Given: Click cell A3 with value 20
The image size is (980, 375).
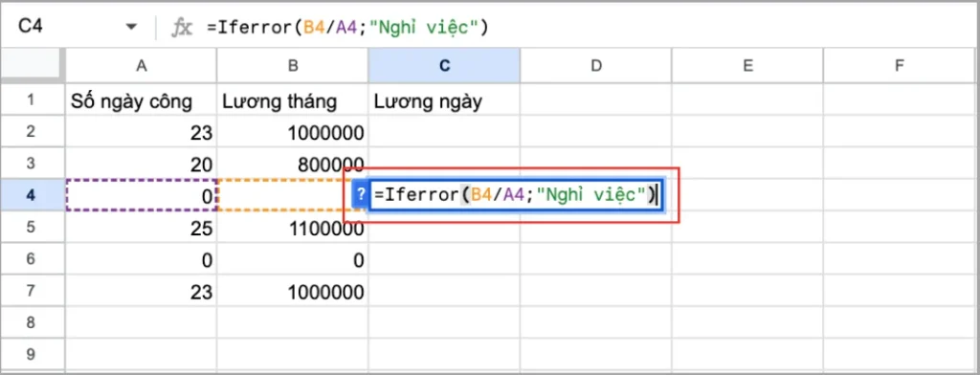Looking at the screenshot, I should point(142,164).
